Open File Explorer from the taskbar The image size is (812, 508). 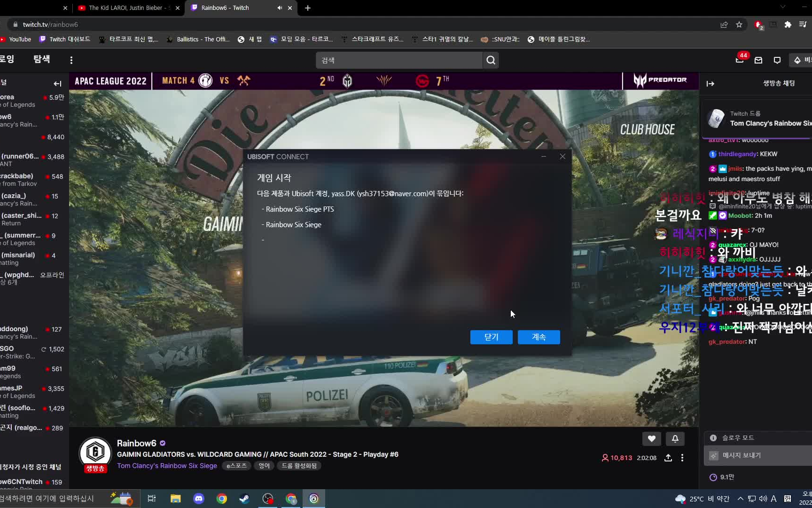pos(176,499)
